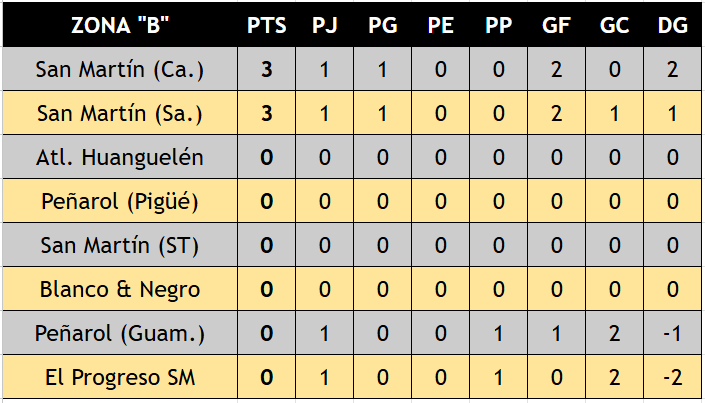Image resolution: width=705 pixels, height=403 pixels.
Task: Click the El Progreso SM team cell
Action: [x=119, y=377]
